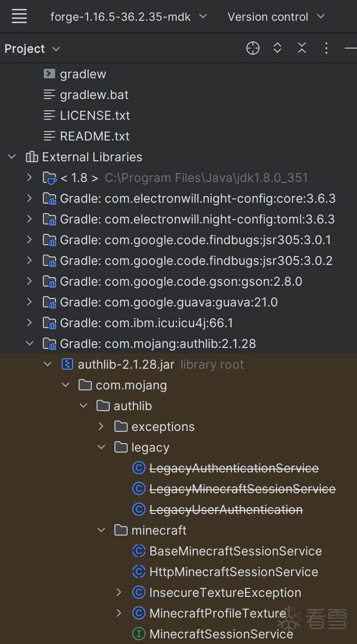
Task: Collapse the legacy package folder
Action: coord(101,447)
